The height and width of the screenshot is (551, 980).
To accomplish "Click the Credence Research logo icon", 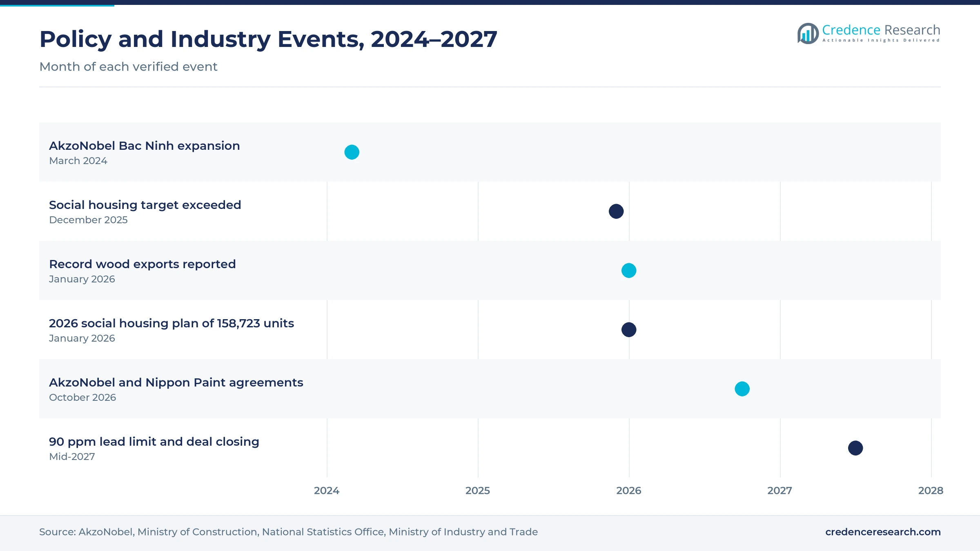I will pos(808,33).
